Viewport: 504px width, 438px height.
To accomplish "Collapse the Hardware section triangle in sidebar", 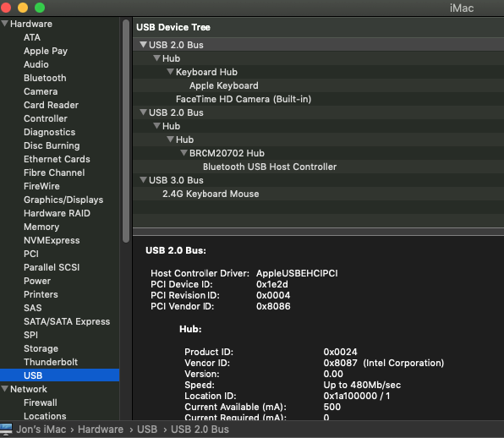I will 5,24.
